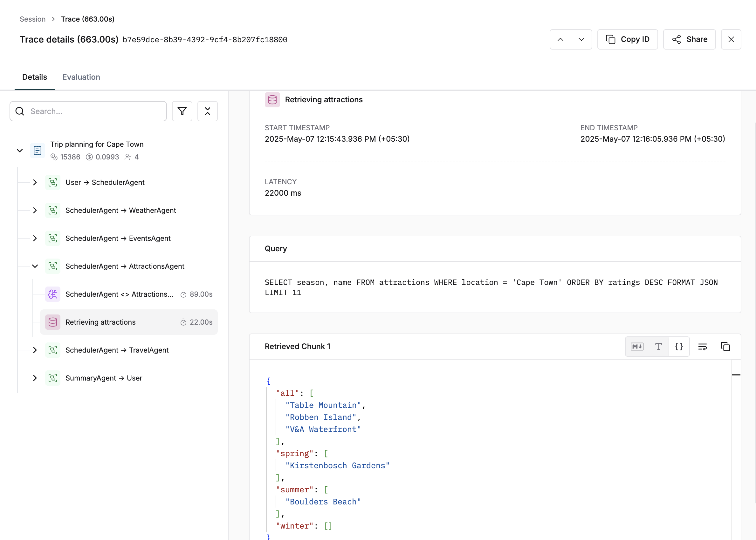Copy Retrieved Chunk 1 contents
This screenshot has width=756, height=540.
click(x=725, y=347)
